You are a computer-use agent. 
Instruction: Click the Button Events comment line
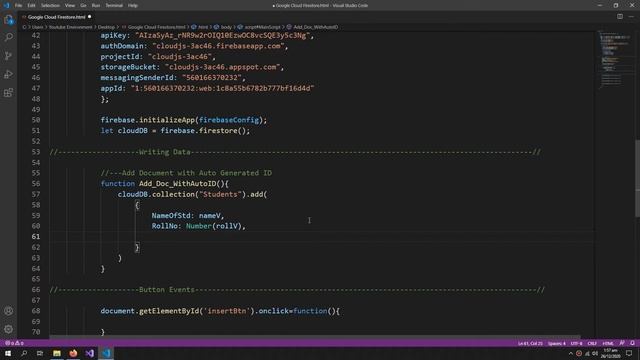point(297,290)
